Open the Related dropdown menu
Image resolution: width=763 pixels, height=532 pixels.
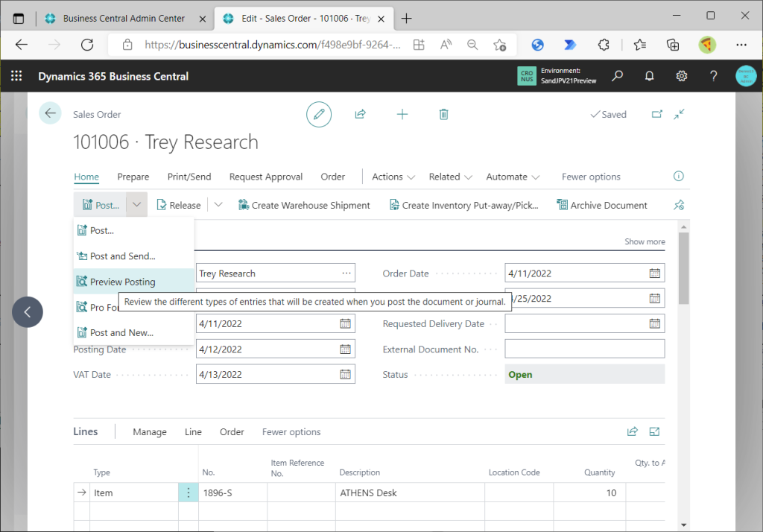450,177
